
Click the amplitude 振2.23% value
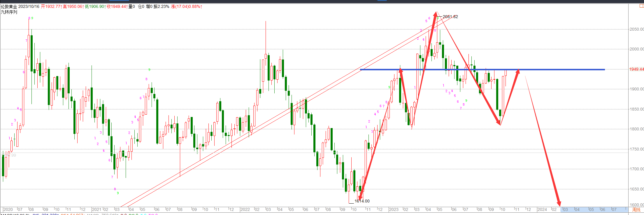pyautogui.click(x=162, y=6)
